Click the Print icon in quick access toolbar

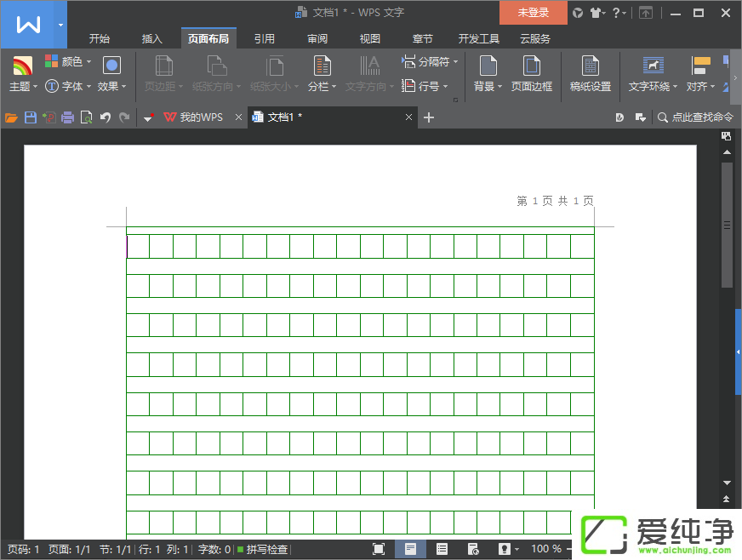coord(67,117)
